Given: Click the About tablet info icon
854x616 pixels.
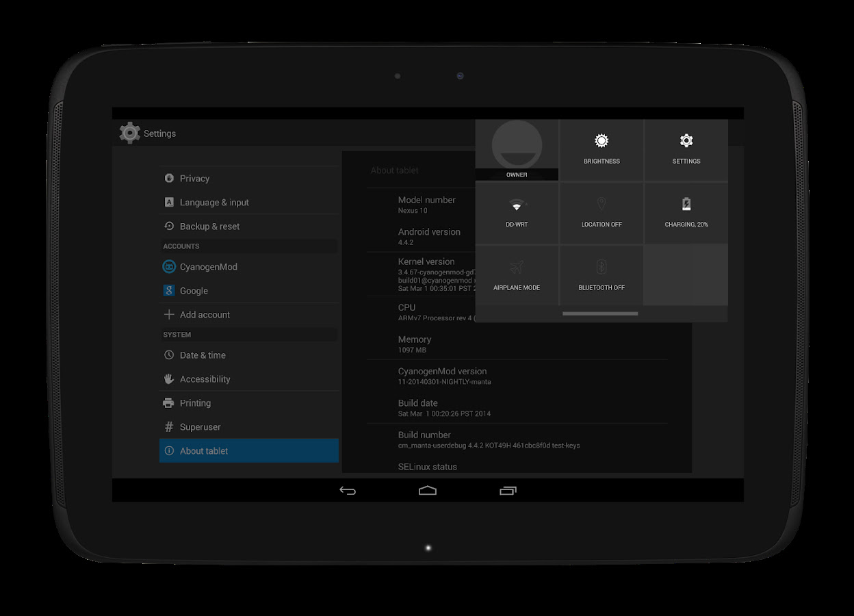Looking at the screenshot, I should [x=169, y=450].
